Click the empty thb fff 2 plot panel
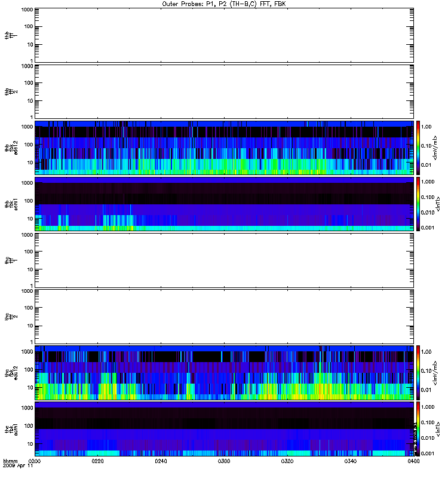Viewport: 448px width, 478px height. [x=224, y=91]
